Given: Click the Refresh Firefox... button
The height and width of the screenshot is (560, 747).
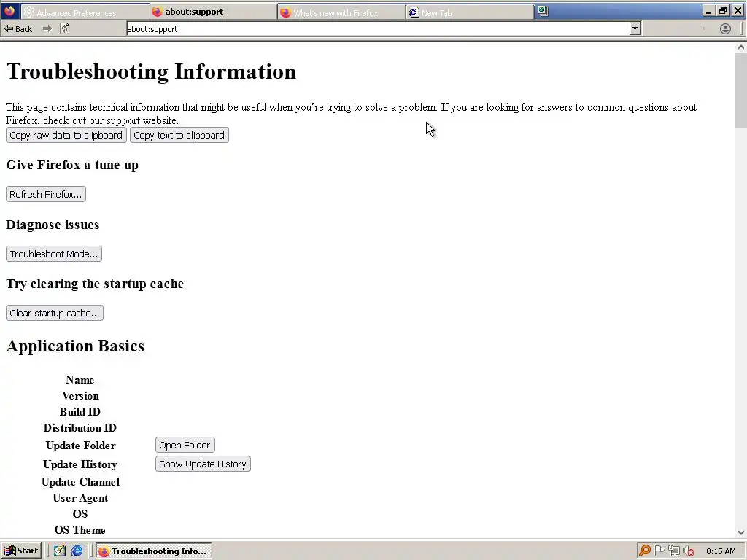Looking at the screenshot, I should [46, 194].
